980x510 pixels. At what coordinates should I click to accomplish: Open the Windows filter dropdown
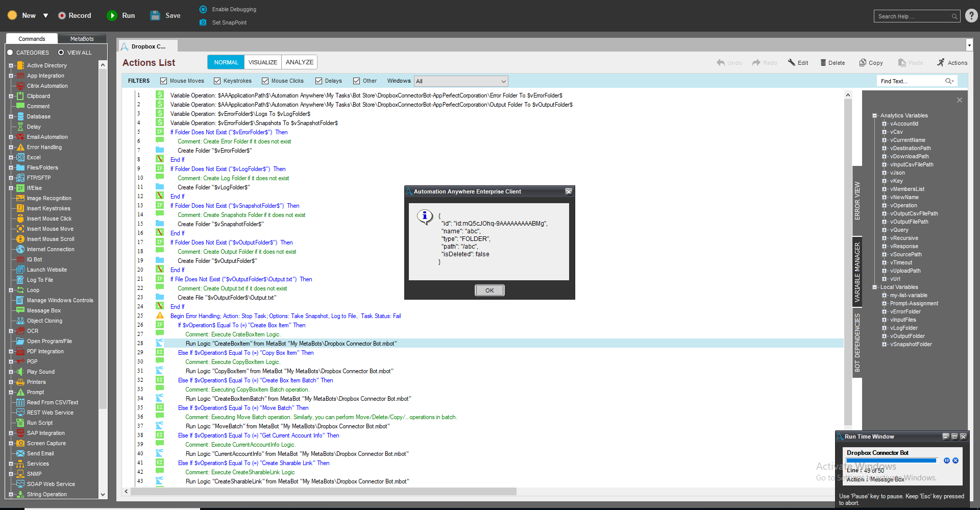(461, 81)
